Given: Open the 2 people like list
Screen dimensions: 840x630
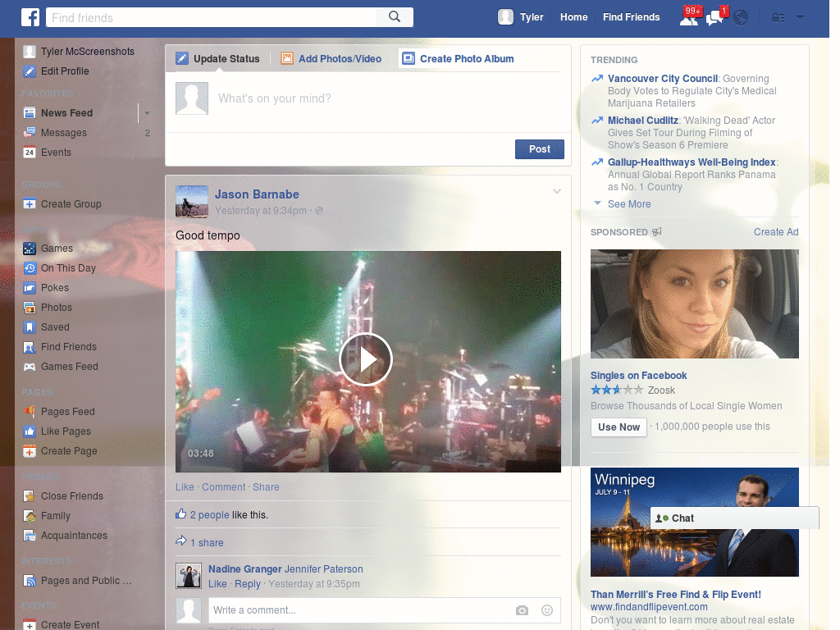Looking at the screenshot, I should pyautogui.click(x=209, y=515).
